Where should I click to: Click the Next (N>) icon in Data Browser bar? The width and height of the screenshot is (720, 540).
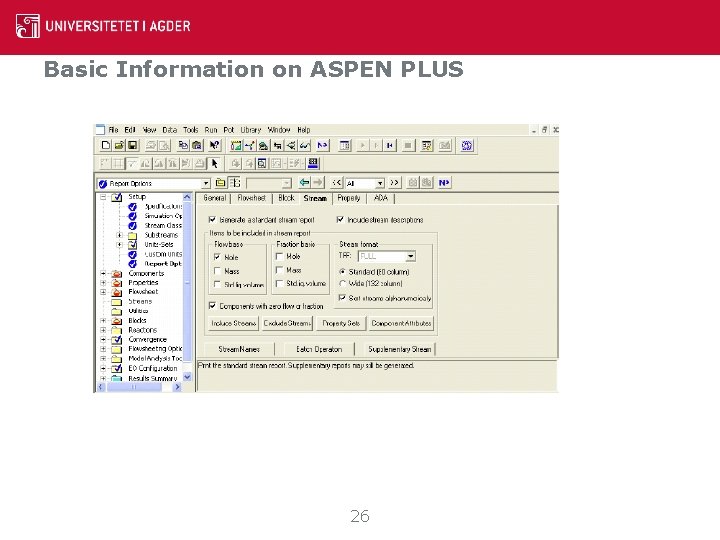click(x=444, y=183)
